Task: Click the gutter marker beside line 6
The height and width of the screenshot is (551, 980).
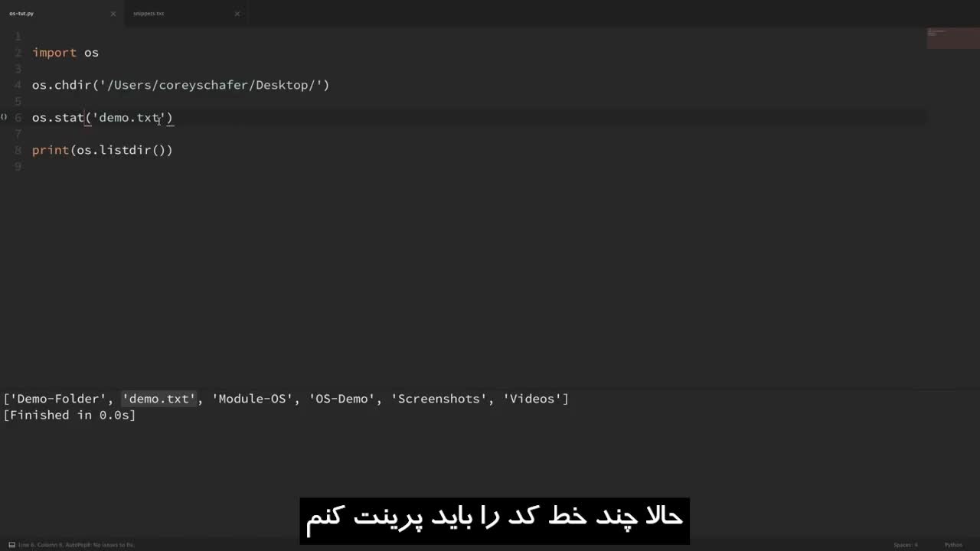Action: coord(3,117)
